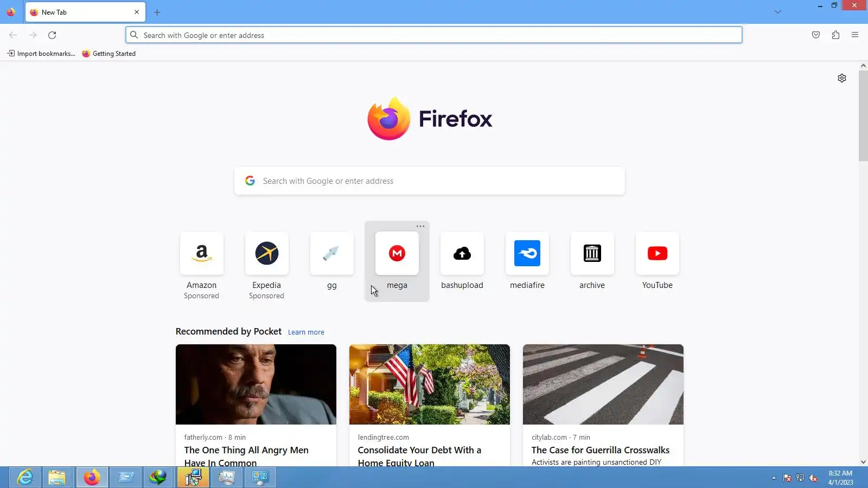This screenshot has height=488, width=868.
Task: Click the Internet Download Manager taskbar icon
Action: click(x=158, y=478)
